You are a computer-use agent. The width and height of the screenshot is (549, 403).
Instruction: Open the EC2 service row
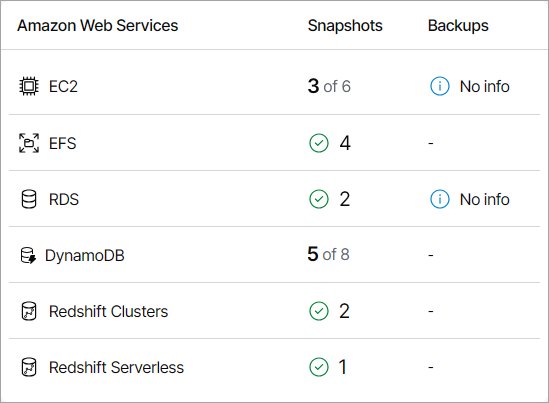coord(274,86)
